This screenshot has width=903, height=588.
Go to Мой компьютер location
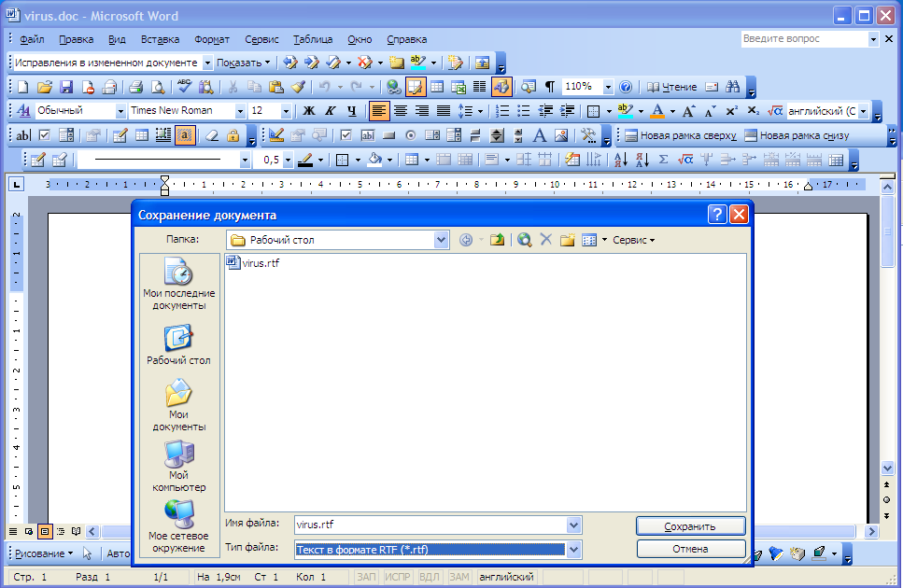(178, 466)
